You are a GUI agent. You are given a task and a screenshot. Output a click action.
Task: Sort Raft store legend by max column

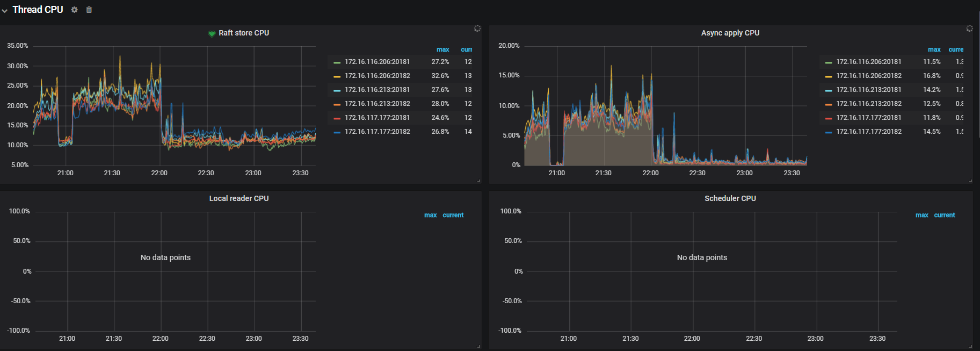442,49
